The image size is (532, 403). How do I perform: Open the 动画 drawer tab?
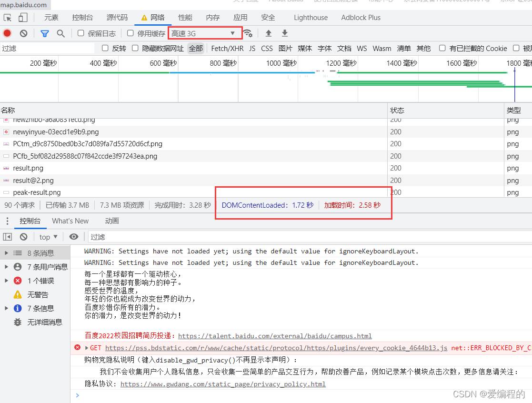click(x=112, y=221)
